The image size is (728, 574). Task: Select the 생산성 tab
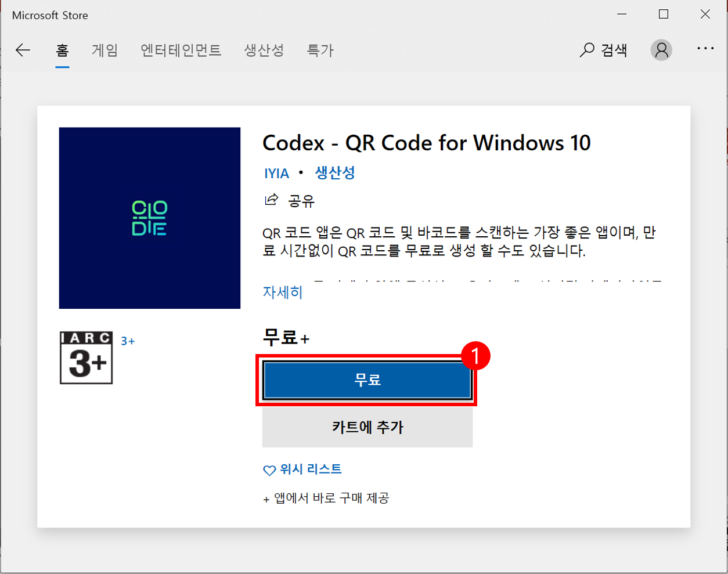pos(264,50)
